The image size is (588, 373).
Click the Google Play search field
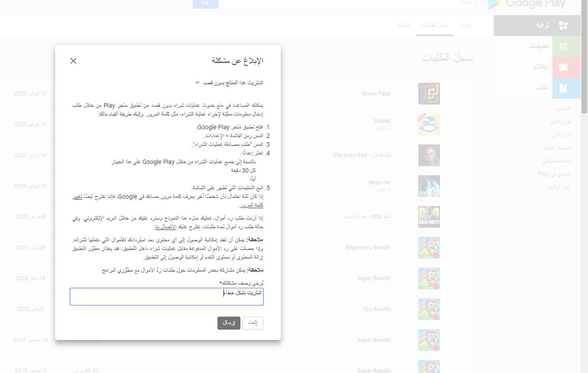(x=346, y=3)
